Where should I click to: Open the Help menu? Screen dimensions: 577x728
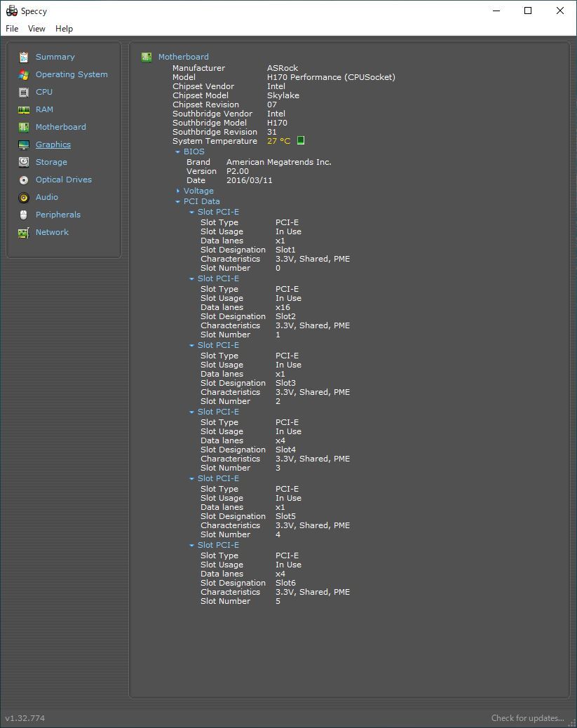click(x=64, y=29)
